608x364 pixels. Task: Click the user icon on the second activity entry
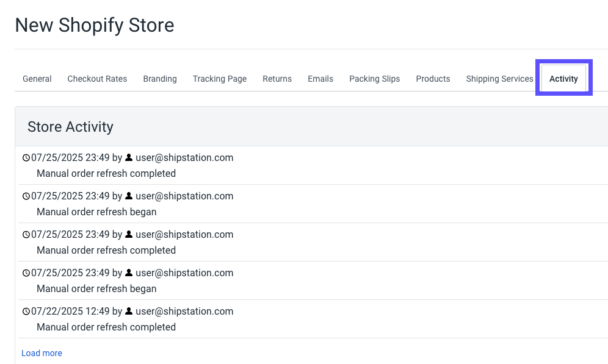128,196
